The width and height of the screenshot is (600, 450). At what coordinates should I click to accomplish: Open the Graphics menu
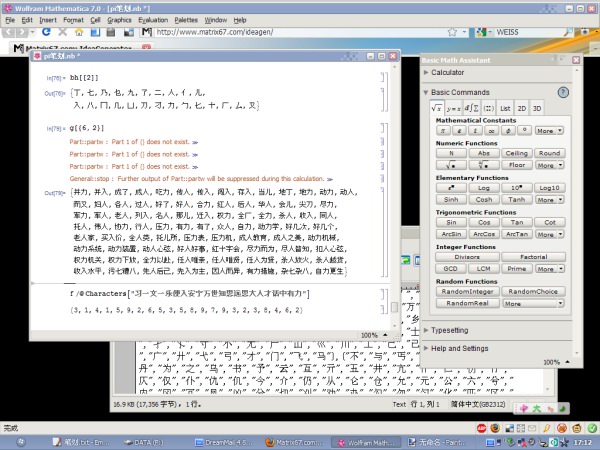(119, 20)
